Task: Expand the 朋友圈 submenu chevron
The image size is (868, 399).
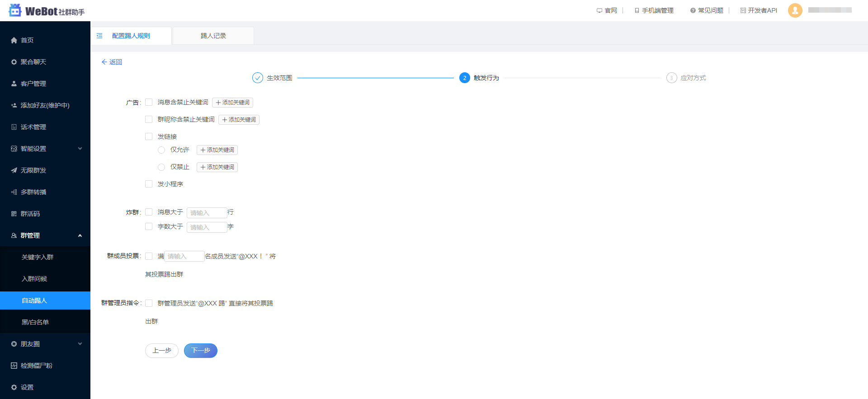Action: point(80,344)
